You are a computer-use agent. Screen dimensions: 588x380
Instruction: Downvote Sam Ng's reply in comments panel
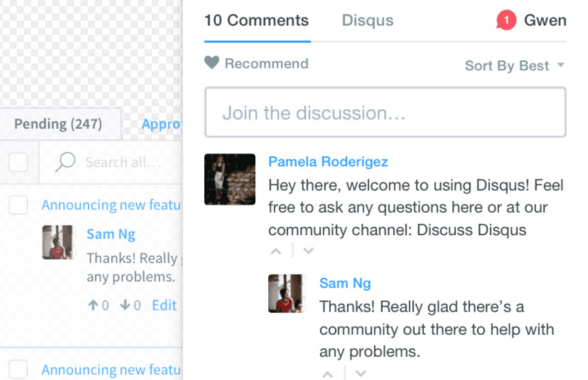[x=361, y=374]
